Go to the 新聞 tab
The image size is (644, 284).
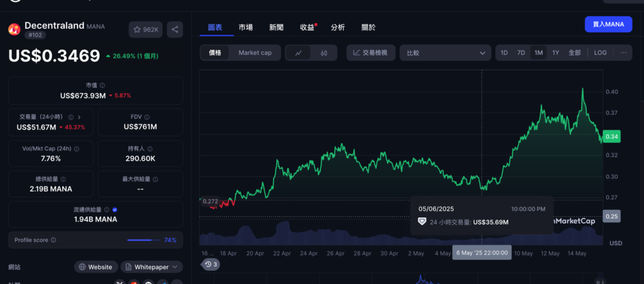[x=276, y=27]
